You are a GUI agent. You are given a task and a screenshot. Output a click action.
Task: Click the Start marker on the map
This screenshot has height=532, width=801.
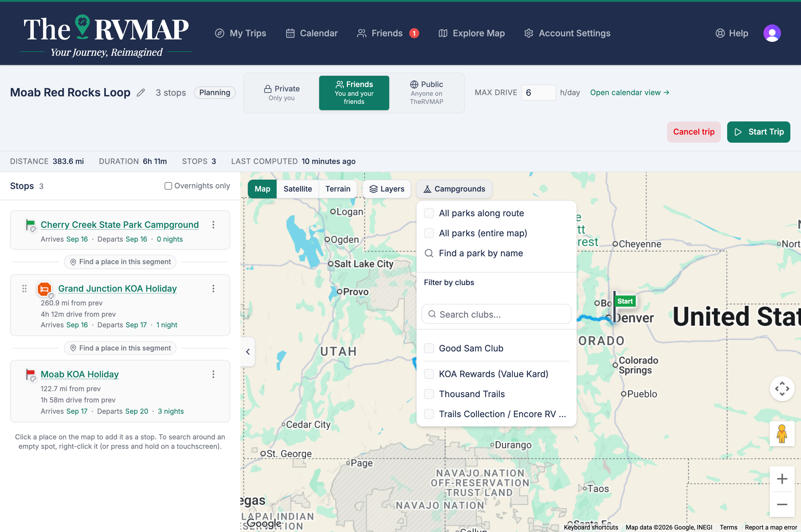click(625, 301)
